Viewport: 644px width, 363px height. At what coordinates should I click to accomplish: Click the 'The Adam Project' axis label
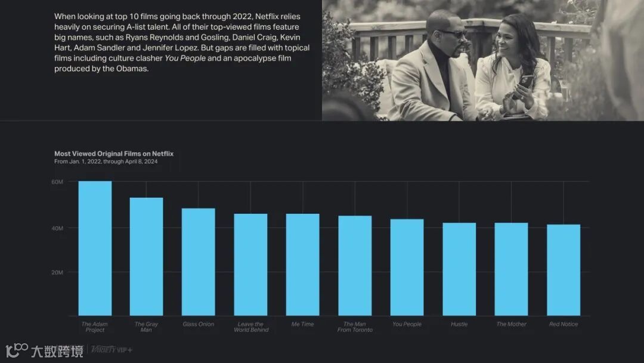point(95,327)
